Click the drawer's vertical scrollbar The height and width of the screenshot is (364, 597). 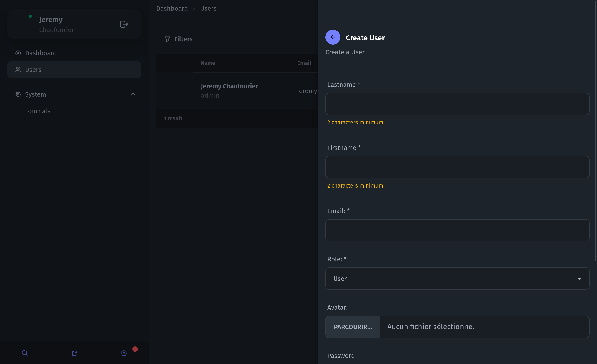(595, 131)
